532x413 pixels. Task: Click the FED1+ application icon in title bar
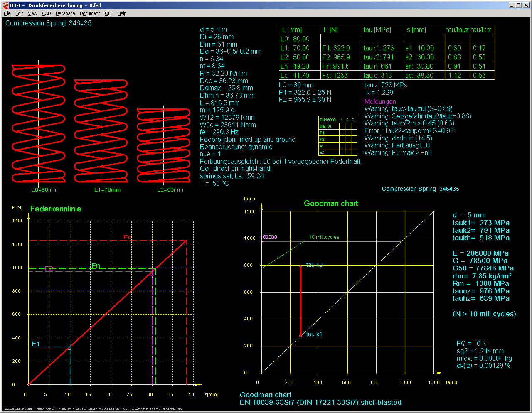coord(5,5)
